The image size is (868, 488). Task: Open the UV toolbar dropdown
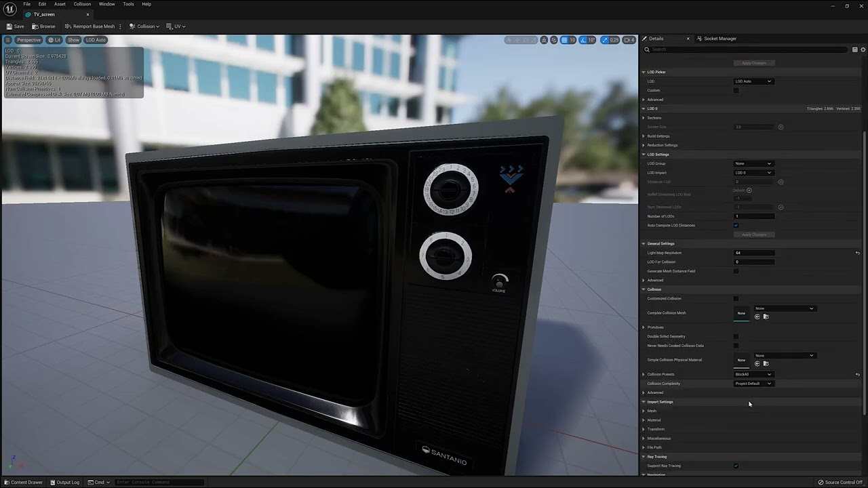176,26
